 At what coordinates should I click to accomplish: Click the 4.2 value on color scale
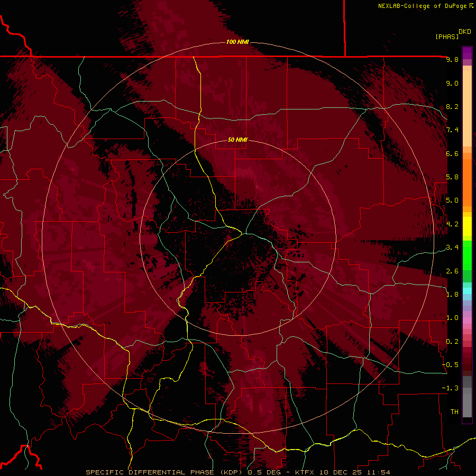click(x=452, y=224)
